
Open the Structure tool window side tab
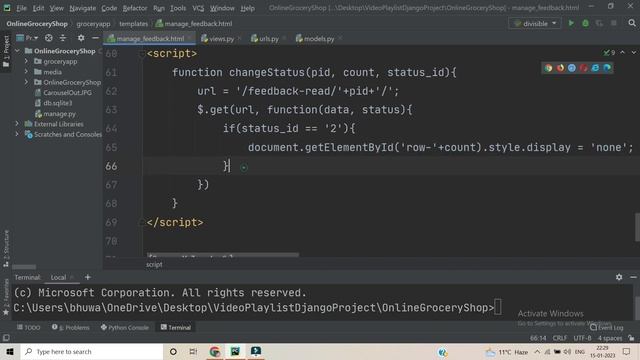[6, 248]
